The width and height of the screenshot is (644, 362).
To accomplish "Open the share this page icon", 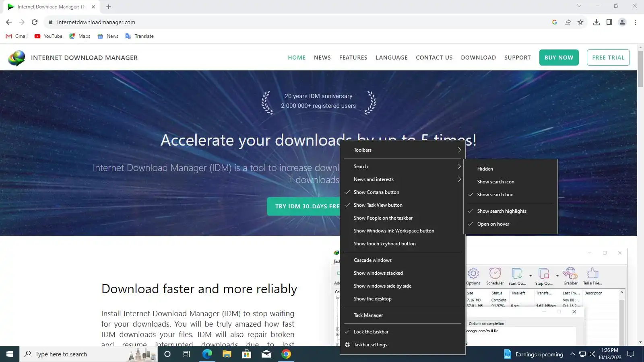I will 568,22.
